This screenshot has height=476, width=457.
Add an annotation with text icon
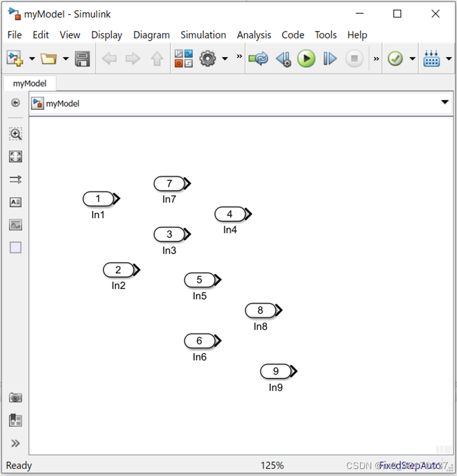point(16,202)
